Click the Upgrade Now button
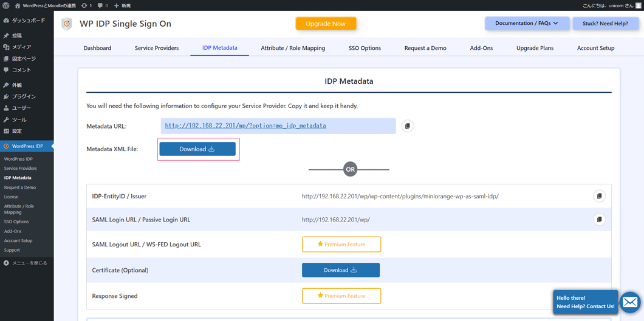 pyautogui.click(x=326, y=24)
